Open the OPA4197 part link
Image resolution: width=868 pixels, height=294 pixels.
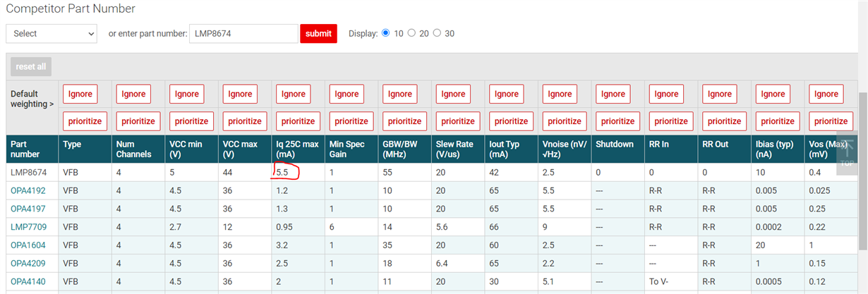[x=28, y=209]
